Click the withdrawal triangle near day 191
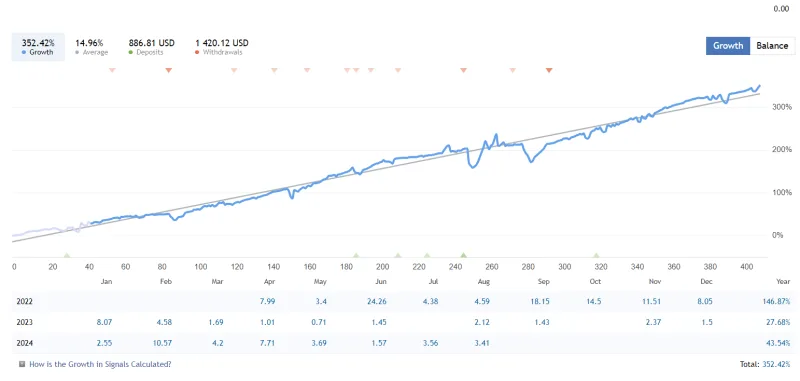Image resolution: width=800 pixels, height=381 pixels. tap(371, 70)
